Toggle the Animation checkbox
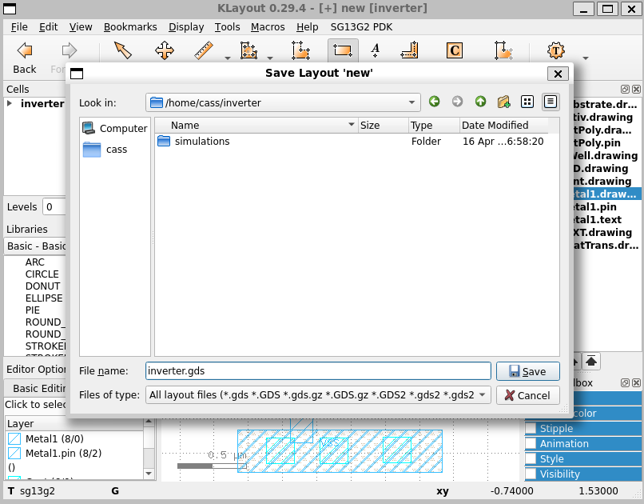The height and width of the screenshot is (504, 644). coord(531,444)
